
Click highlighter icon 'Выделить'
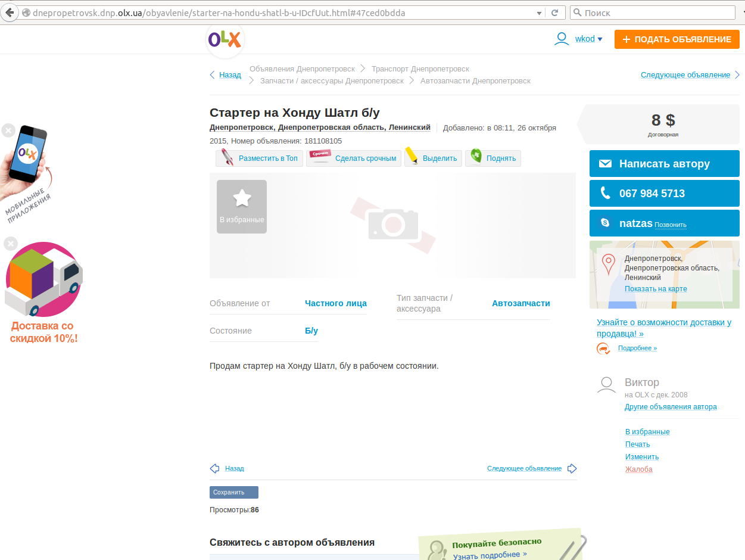click(412, 157)
